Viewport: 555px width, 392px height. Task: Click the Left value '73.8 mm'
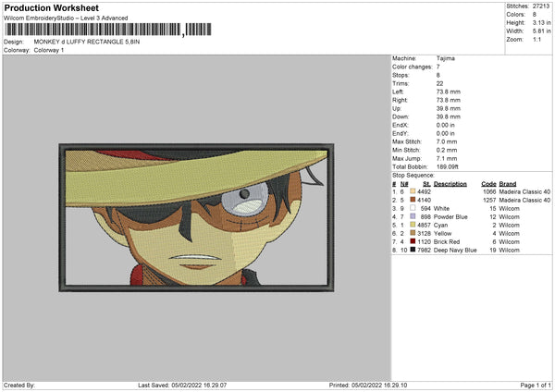448,92
